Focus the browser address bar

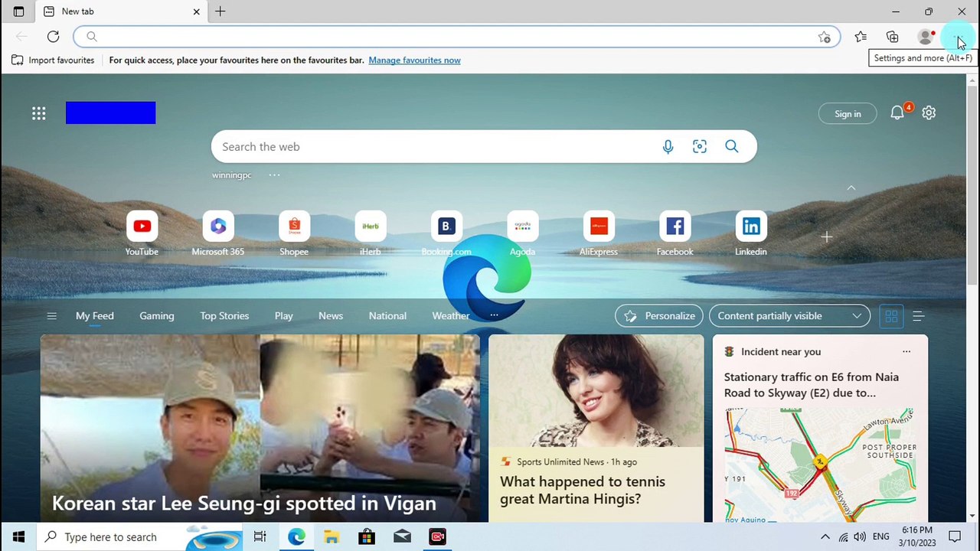pos(457,37)
